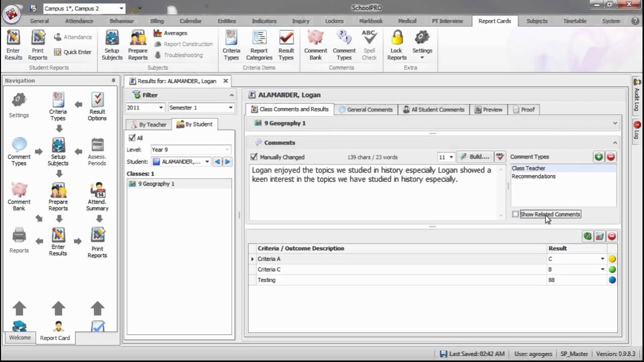
Task: Click yellow indicator for Criteria A
Action: point(612,259)
